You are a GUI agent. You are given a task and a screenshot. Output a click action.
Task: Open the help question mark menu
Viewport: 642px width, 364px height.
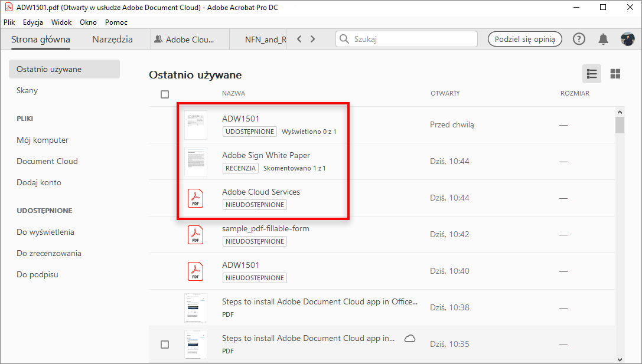tap(579, 40)
